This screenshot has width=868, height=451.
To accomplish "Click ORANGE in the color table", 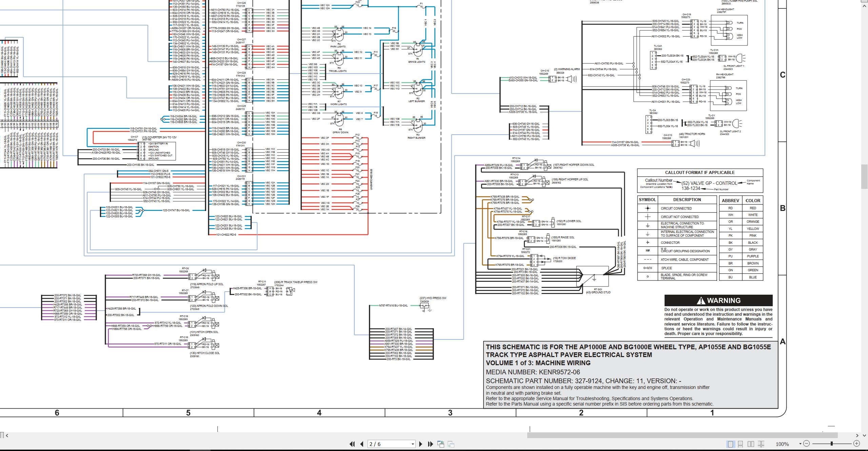I will pos(753,222).
